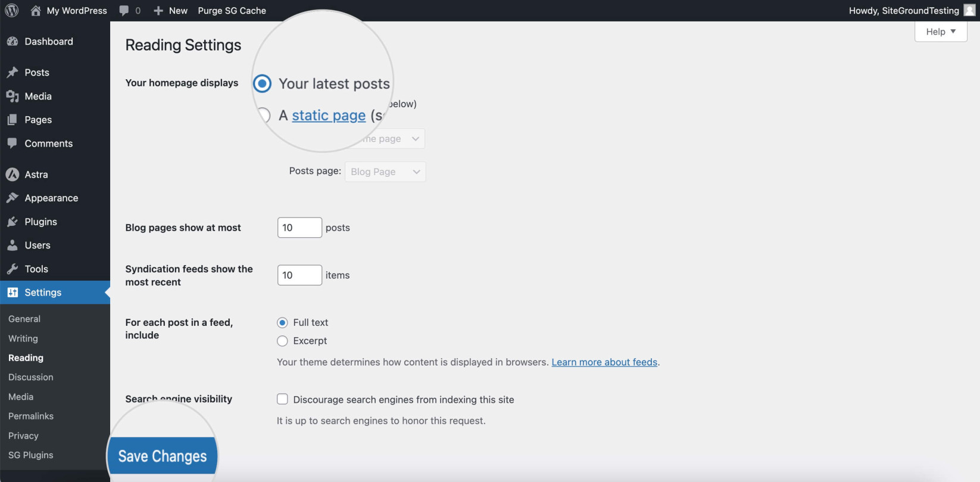
Task: Click New in the admin bar
Action: click(x=178, y=11)
